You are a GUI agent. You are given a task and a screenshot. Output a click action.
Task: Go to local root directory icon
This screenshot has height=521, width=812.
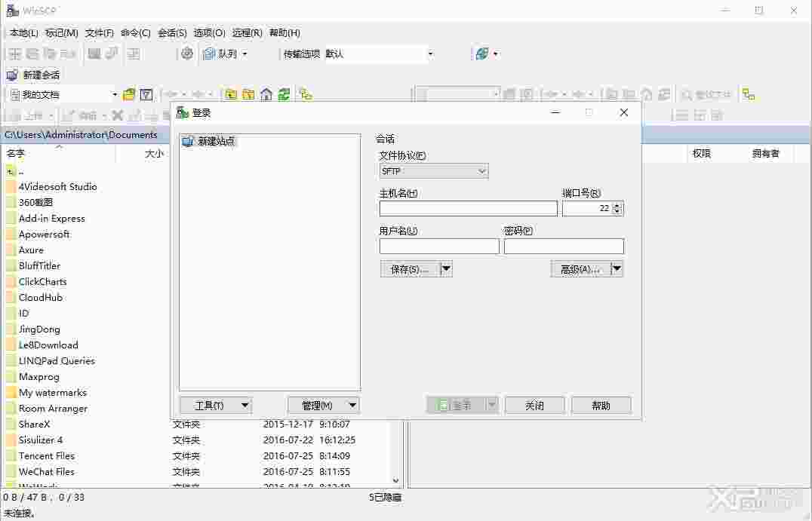pyautogui.click(x=248, y=95)
